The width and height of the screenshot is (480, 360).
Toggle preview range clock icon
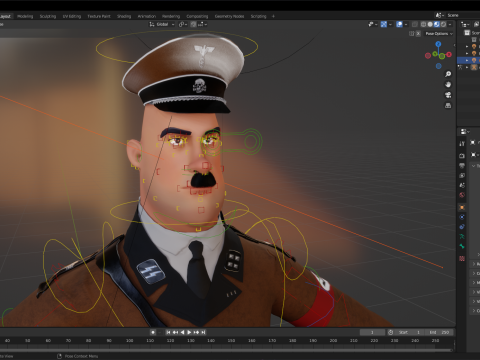point(390,332)
